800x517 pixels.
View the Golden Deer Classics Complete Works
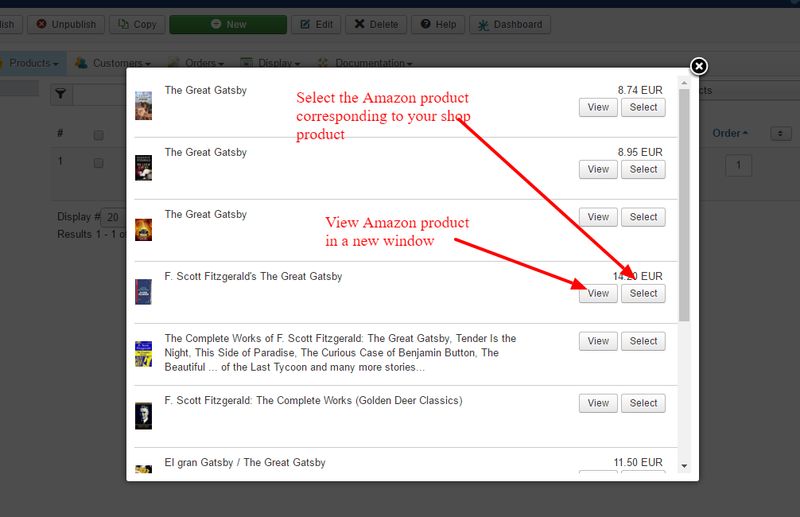tap(598, 403)
